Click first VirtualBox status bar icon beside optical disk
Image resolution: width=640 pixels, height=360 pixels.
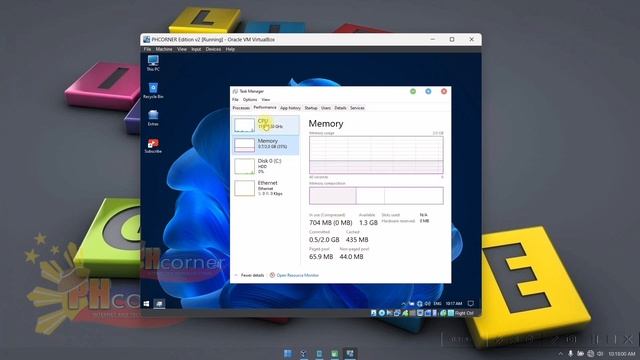click(x=373, y=313)
